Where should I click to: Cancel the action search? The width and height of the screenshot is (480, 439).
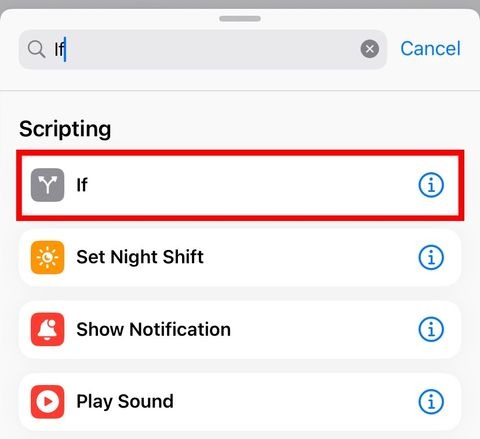point(430,49)
